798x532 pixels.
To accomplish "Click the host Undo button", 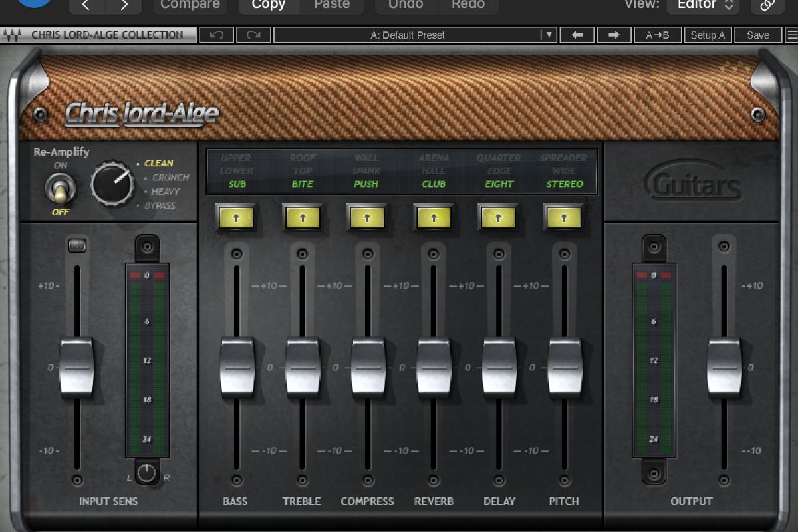I will tap(406, 5).
